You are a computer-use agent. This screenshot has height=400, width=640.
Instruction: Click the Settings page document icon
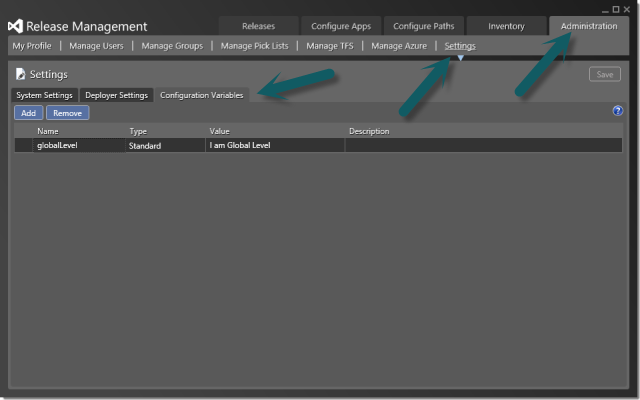pos(20,74)
